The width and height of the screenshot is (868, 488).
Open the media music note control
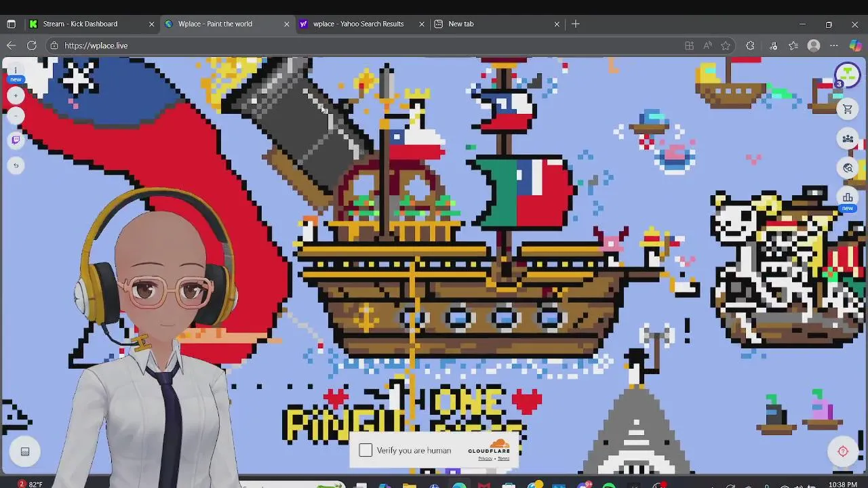(773, 45)
